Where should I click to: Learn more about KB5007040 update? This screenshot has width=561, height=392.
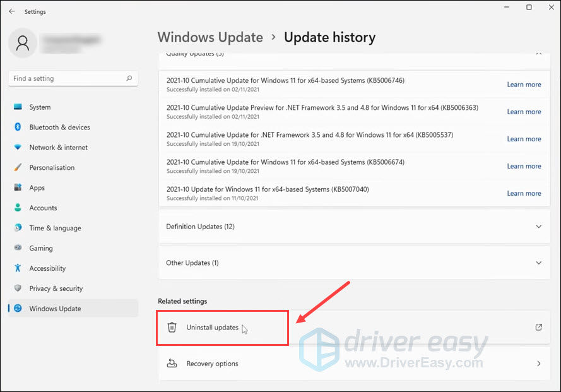524,193
